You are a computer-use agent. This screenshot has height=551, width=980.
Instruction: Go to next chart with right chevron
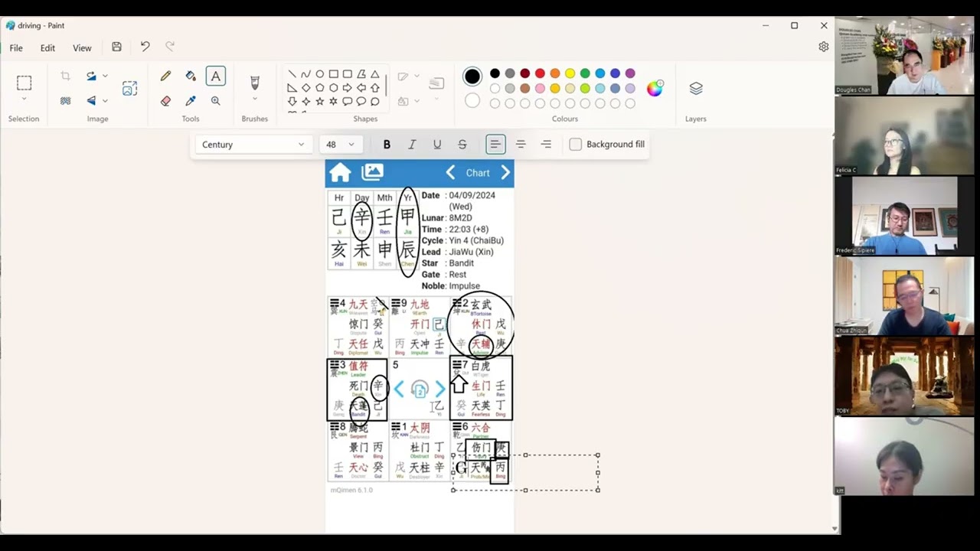click(x=505, y=173)
